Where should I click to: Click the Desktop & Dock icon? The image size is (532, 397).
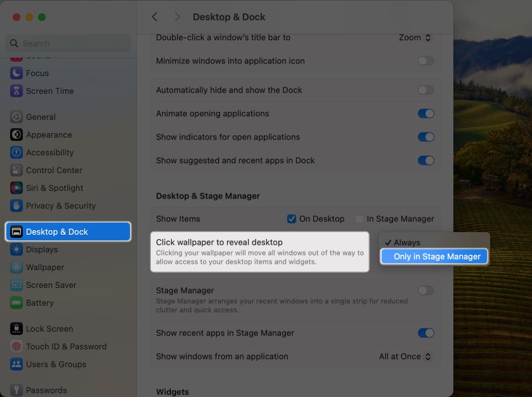point(16,231)
